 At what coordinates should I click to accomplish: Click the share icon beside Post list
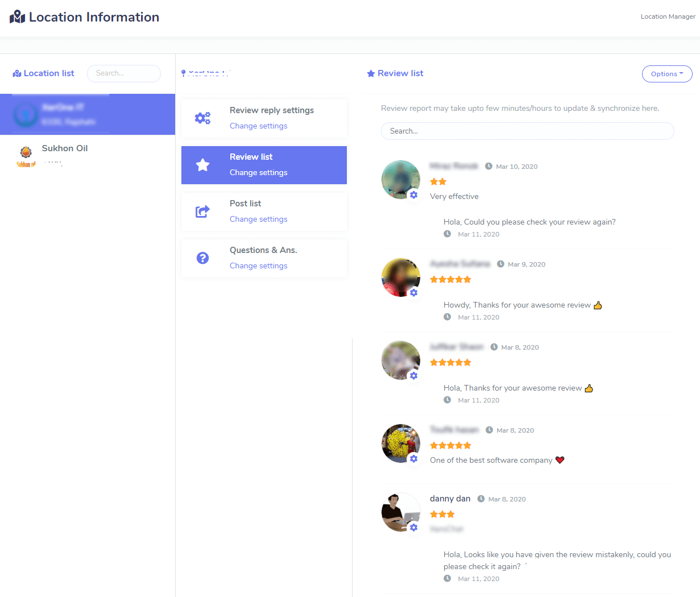(x=202, y=212)
